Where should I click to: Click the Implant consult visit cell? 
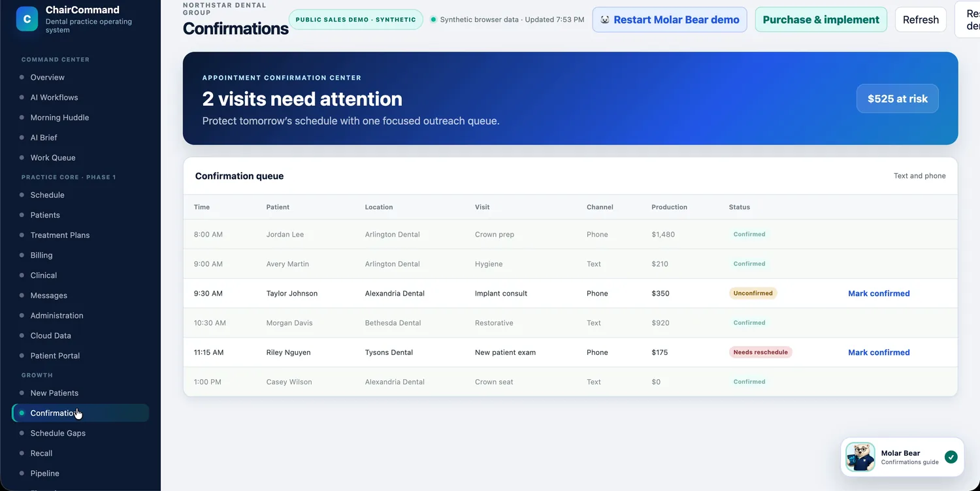tap(501, 294)
